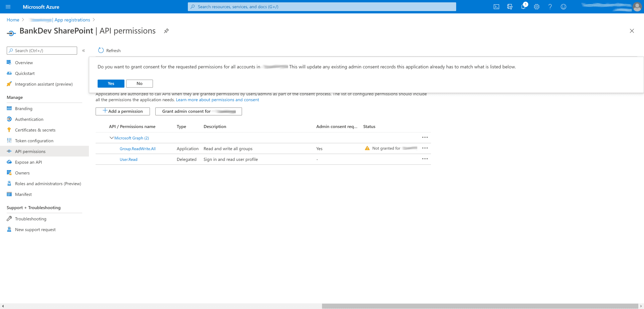Open ellipsis menu for User.Read
The height and width of the screenshot is (309, 644).
coord(425,159)
